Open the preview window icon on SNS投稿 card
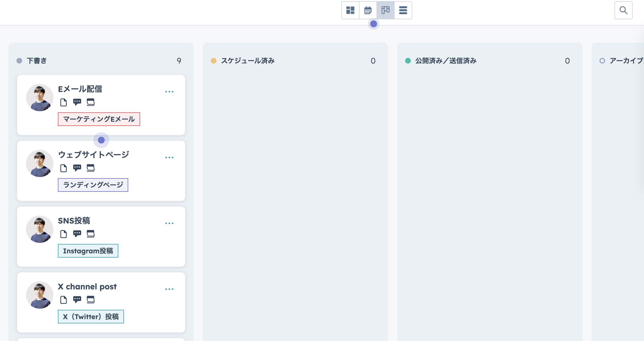The image size is (644, 341). [x=91, y=234]
